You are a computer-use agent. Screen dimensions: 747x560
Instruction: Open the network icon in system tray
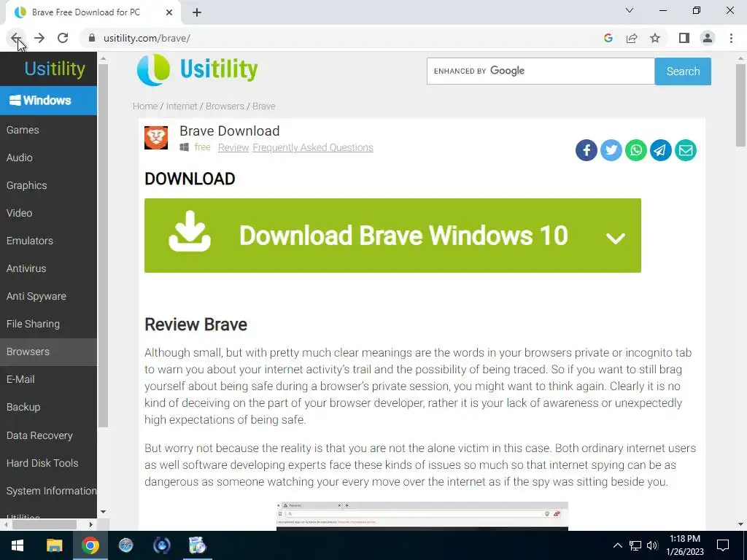(x=635, y=545)
